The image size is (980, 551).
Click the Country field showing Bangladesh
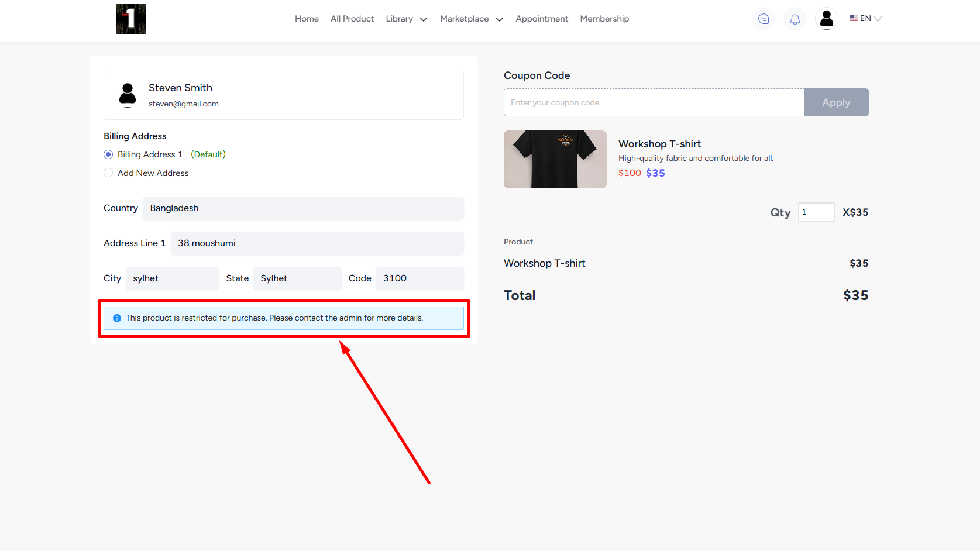coord(303,208)
